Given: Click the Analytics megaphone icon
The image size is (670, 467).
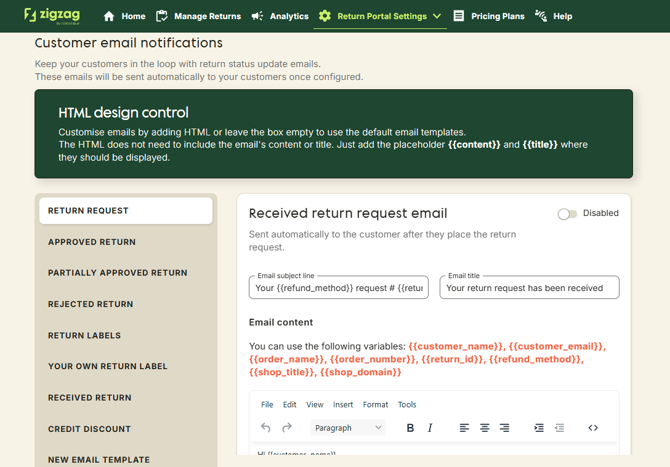Looking at the screenshot, I should tap(257, 16).
